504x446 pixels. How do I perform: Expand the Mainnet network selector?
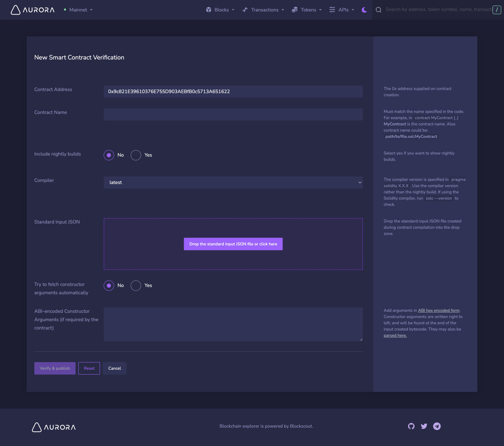[x=91, y=10]
